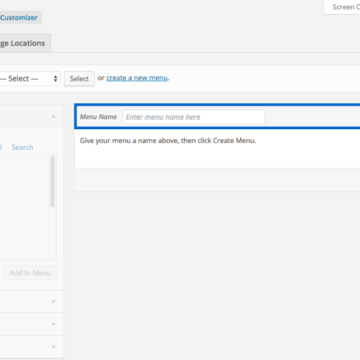360x360 pixels.
Task: Open the Screen Options tab
Action: [343, 7]
